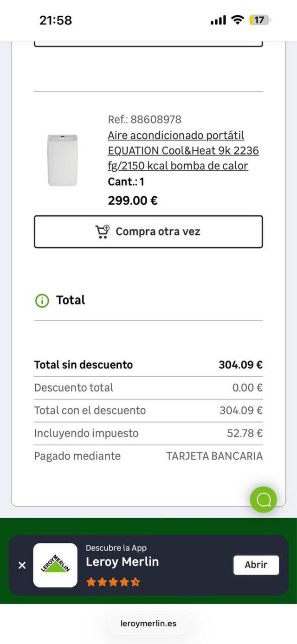Tap the Wi-Fi status icon
Image resolution: width=297 pixels, height=644 pixels.
click(238, 20)
